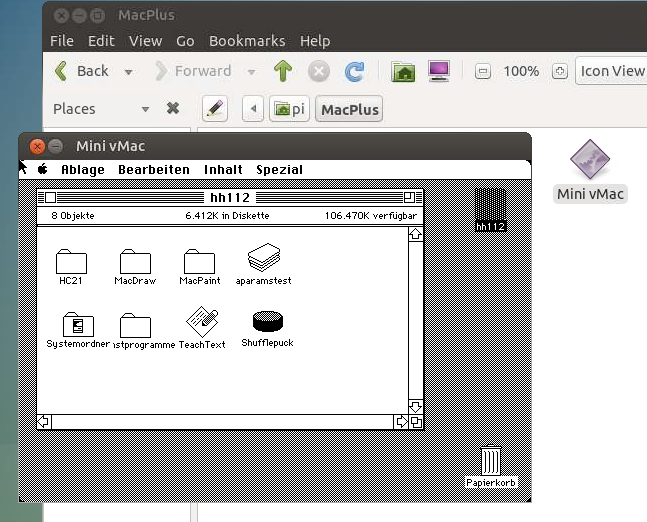647x522 pixels.
Task: Click the Papierkorb trash icon
Action: 490,462
